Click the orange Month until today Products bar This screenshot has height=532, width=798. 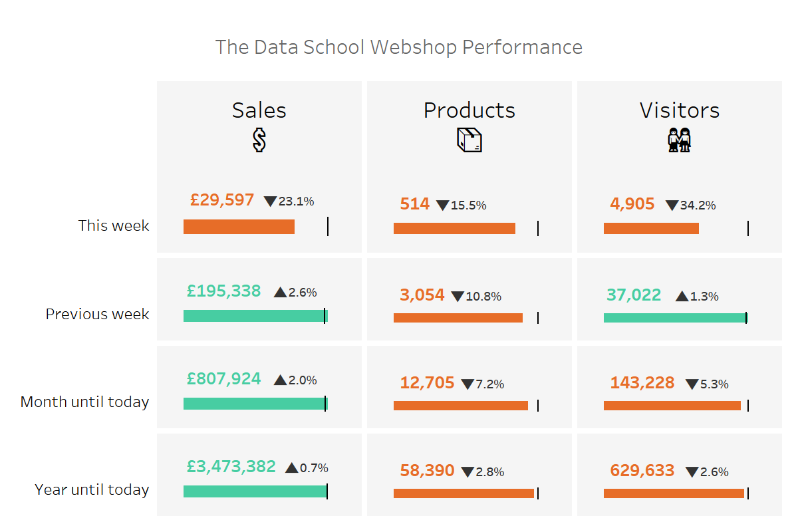(x=460, y=406)
